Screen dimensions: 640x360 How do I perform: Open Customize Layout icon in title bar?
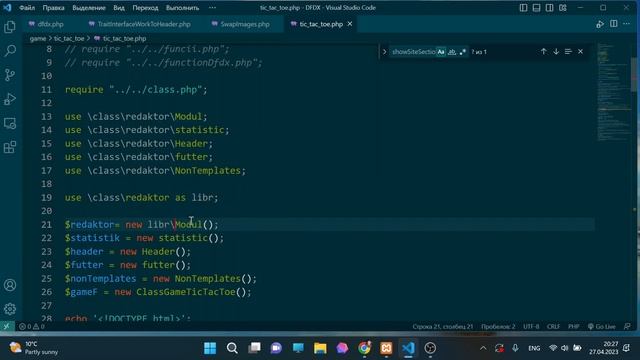(x=563, y=8)
